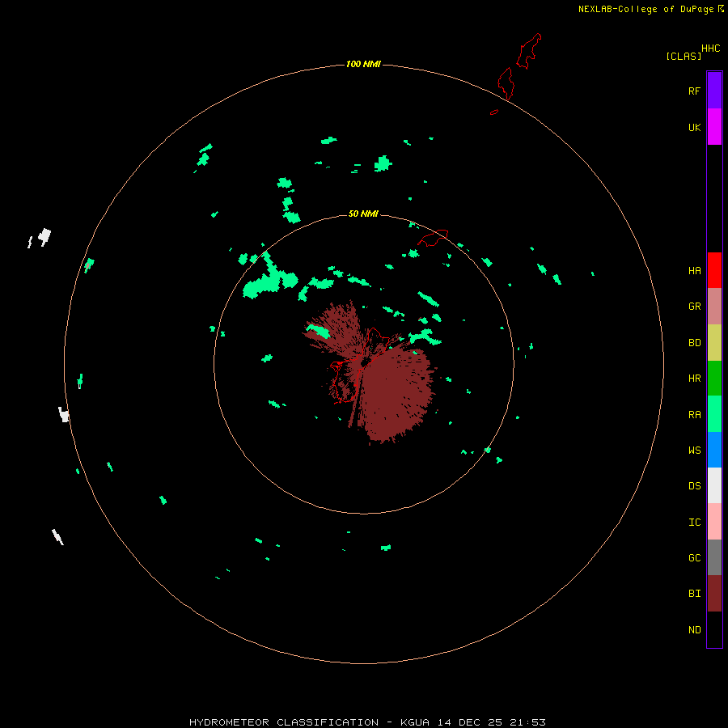Viewport: 728px width, 728px height.
Task: Click the NEXLAB-College of DuPage text
Action: (645, 9)
